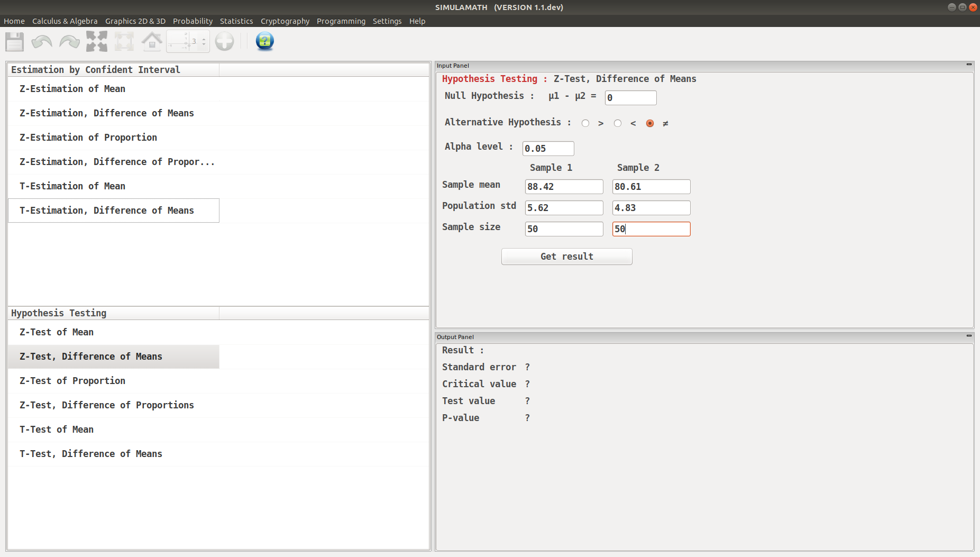Select the less-than alternative hypothesis radio

[x=618, y=123]
